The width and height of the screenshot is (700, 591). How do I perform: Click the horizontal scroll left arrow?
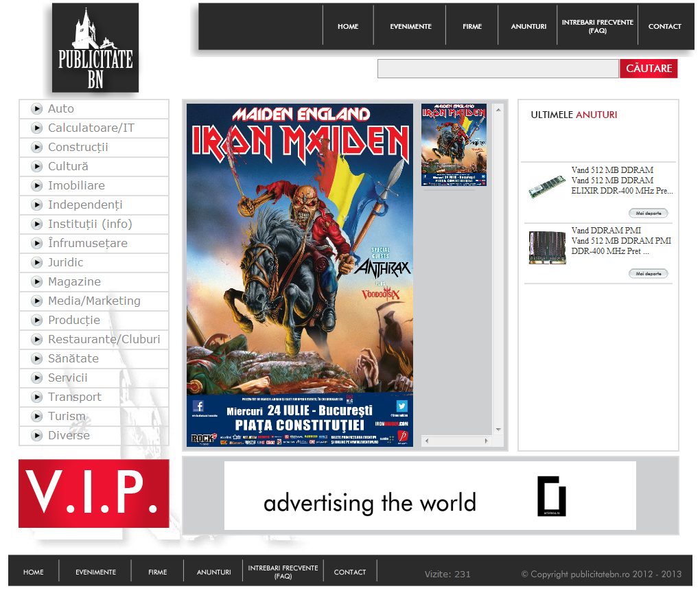tap(427, 441)
